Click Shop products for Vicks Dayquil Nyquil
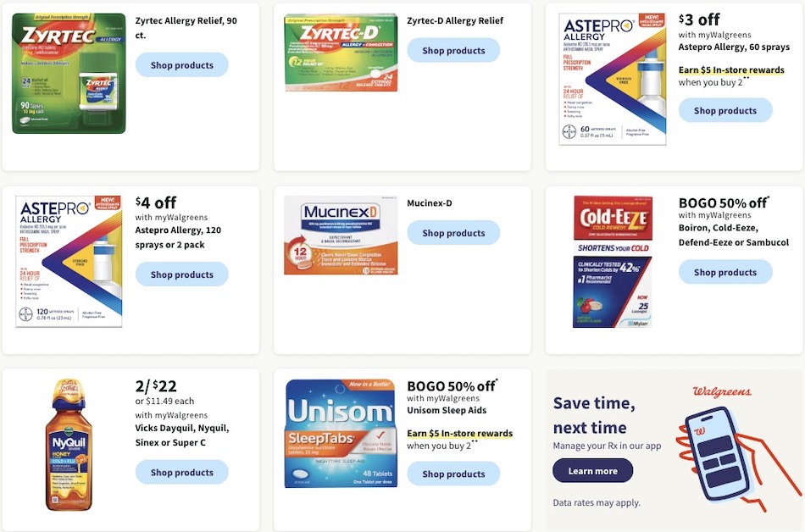Viewport: 805px width, 532px height. pos(181,473)
